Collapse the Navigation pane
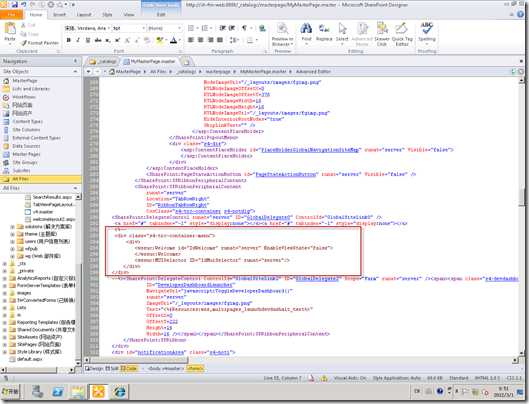This screenshot has height=404, width=529. 75,61
